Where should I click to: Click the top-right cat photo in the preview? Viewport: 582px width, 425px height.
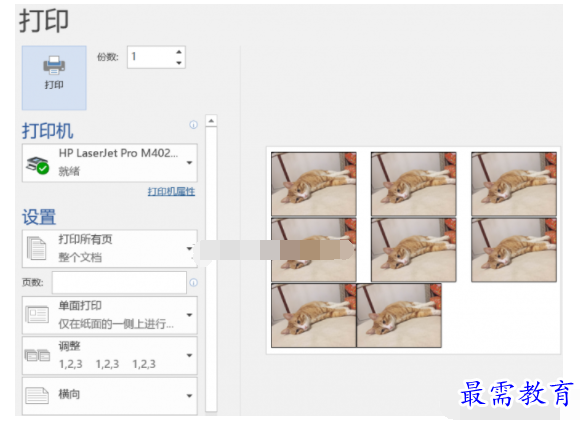(514, 184)
